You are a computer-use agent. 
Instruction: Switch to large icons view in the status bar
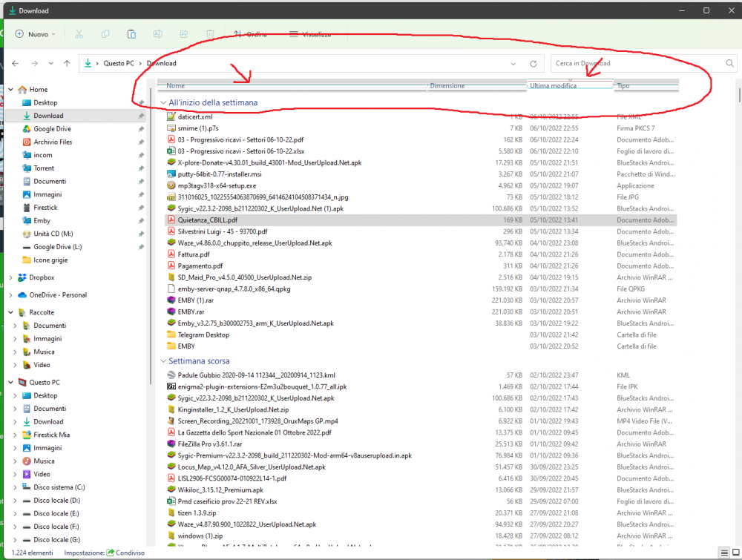tap(734, 553)
